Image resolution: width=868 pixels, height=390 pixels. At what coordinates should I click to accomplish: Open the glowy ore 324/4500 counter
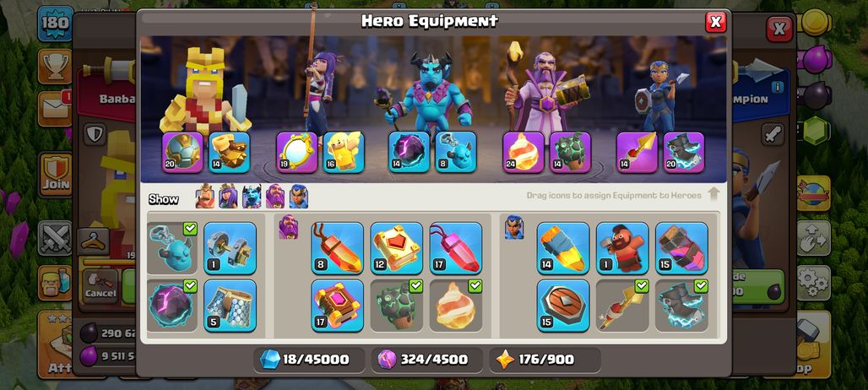pyautogui.click(x=426, y=360)
